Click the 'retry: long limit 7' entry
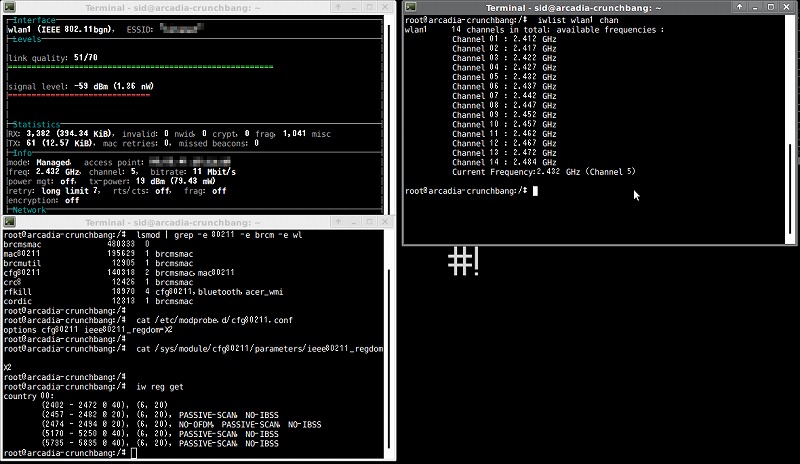This screenshot has width=800, height=464. [x=54, y=191]
